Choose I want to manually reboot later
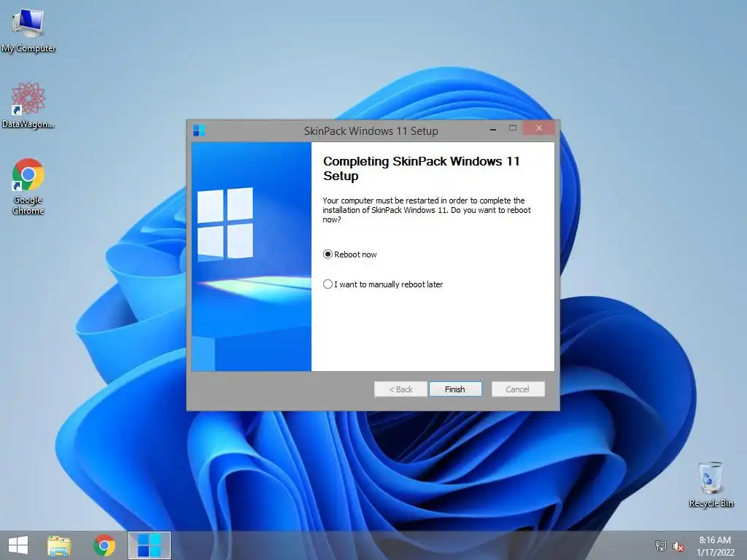This screenshot has width=747, height=560. click(x=383, y=284)
